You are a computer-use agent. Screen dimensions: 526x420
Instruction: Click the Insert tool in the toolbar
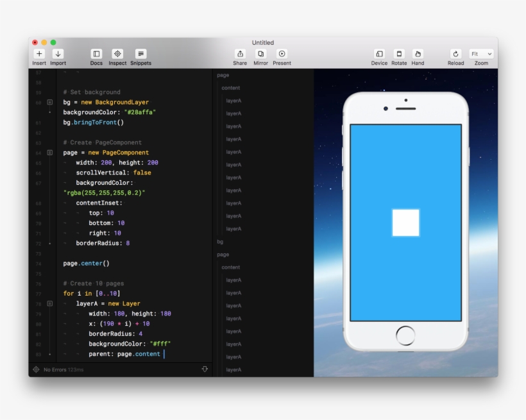tap(39, 55)
